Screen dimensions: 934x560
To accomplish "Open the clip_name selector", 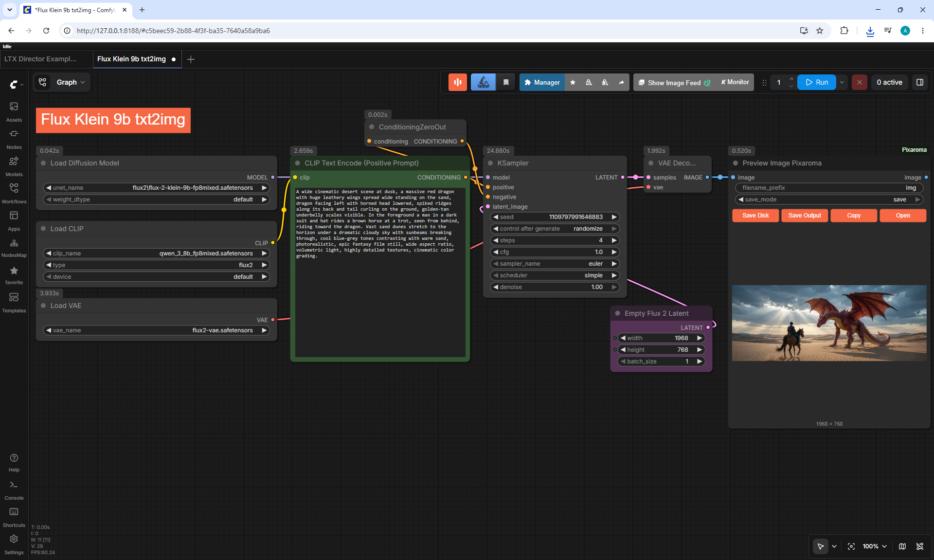I will click(157, 253).
